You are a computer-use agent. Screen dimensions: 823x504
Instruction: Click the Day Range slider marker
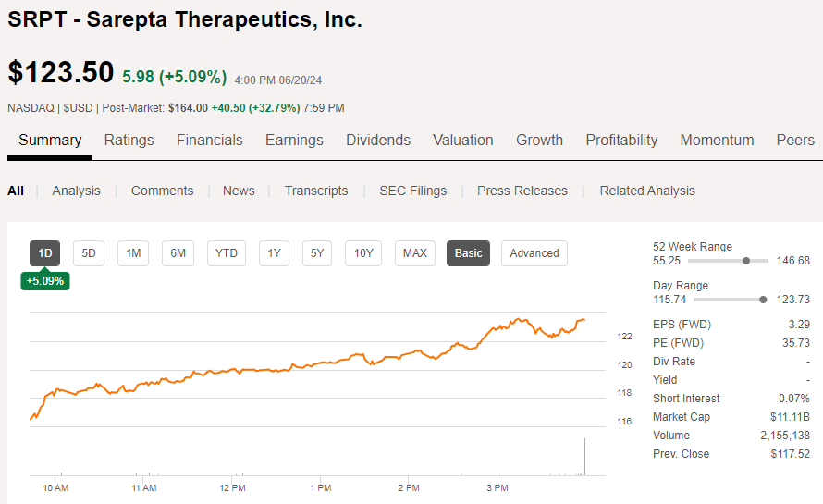coord(763,300)
